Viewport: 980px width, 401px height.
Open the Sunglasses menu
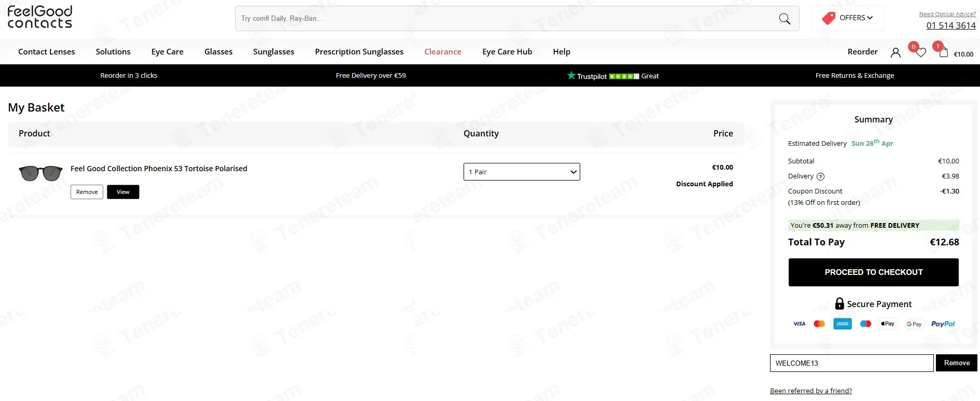(274, 52)
